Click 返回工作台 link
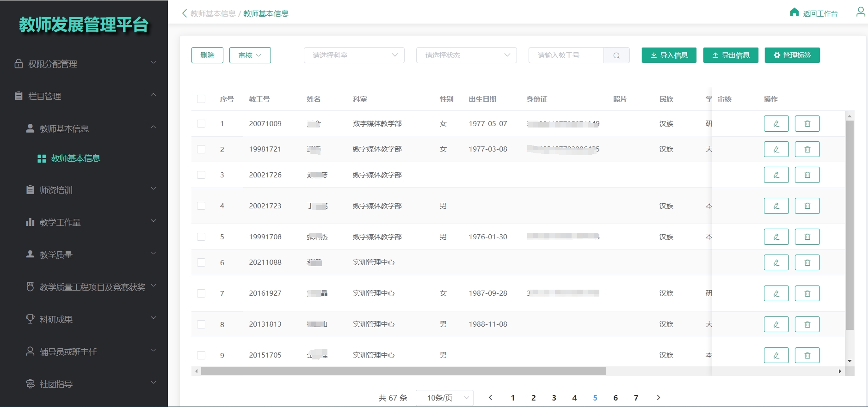The width and height of the screenshot is (868, 407). click(x=820, y=13)
